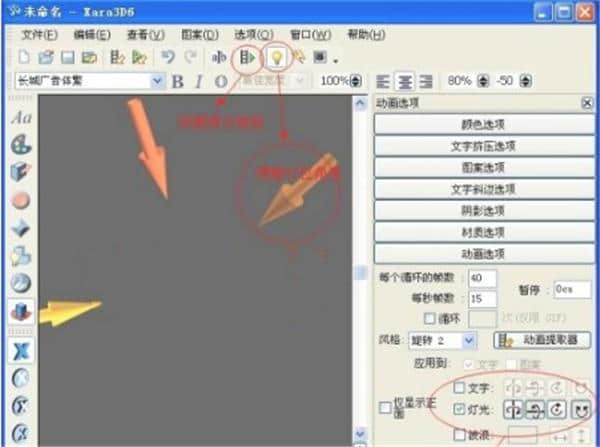Click first rotate-light direction button in 灯光 row
Image resolution: width=600 pixels, height=447 pixels.
pyautogui.click(x=513, y=410)
